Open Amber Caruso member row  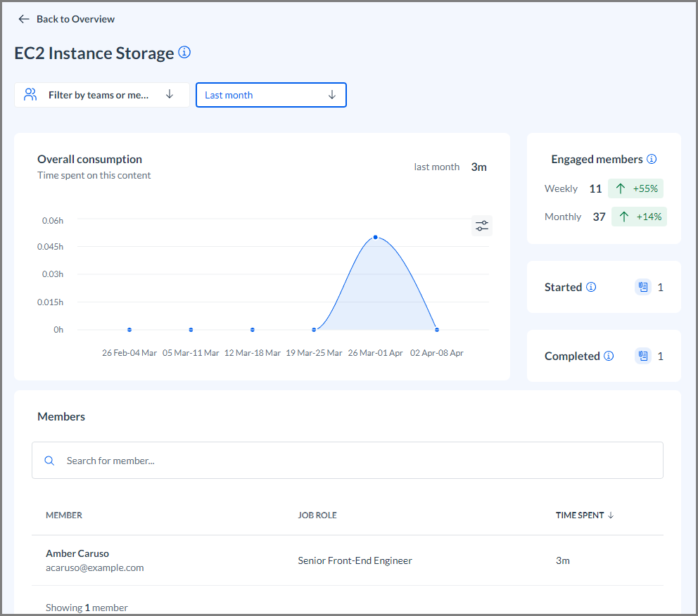tap(347, 560)
